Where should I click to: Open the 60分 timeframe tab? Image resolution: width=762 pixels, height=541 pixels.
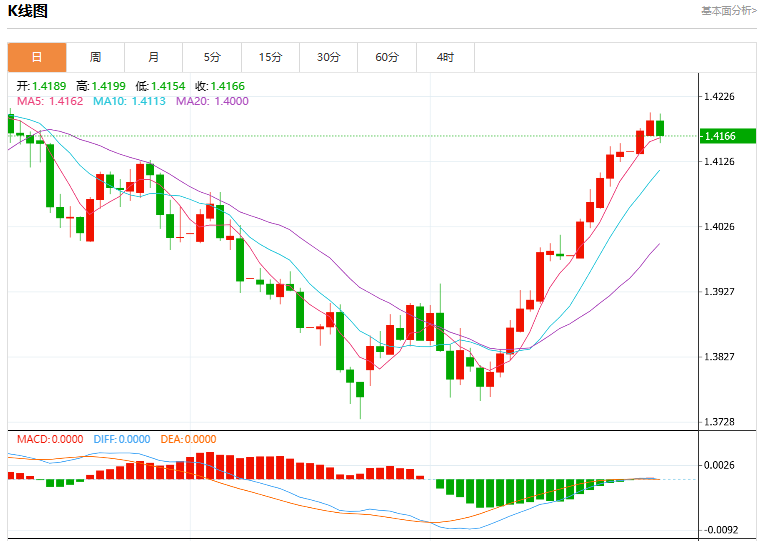tap(387, 57)
